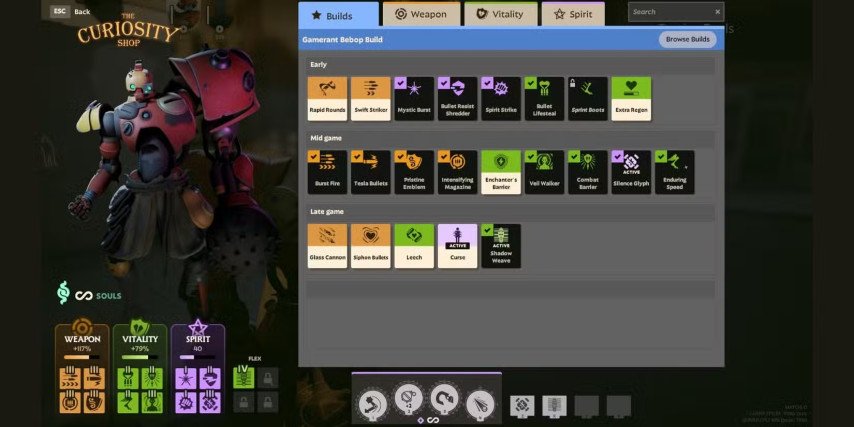This screenshot has width=854, height=427.
Task: Click the Search input field
Action: tap(670, 12)
